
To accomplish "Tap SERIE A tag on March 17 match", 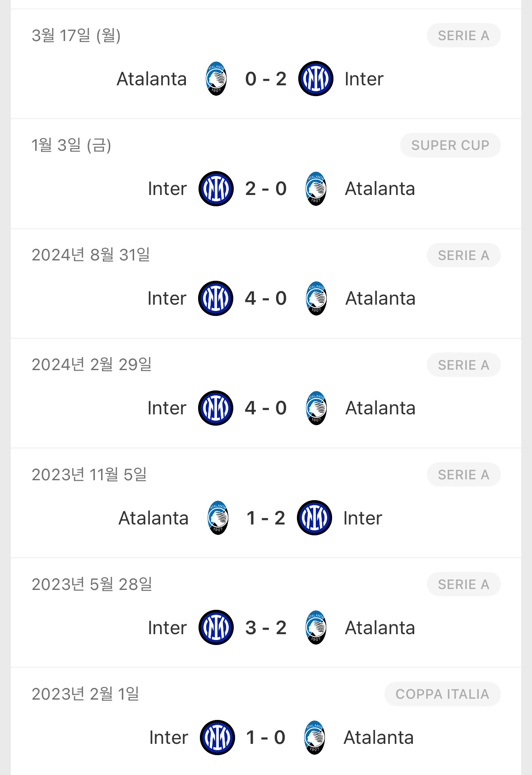I will click(463, 36).
